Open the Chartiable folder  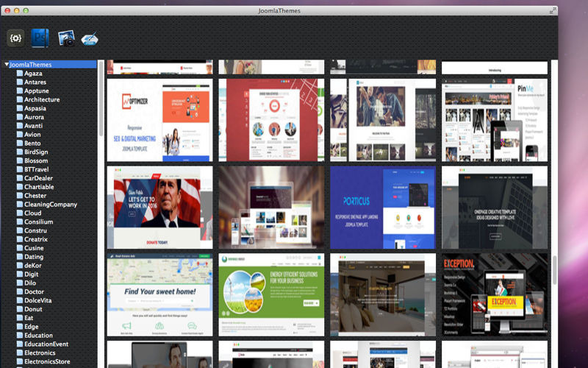click(x=39, y=187)
